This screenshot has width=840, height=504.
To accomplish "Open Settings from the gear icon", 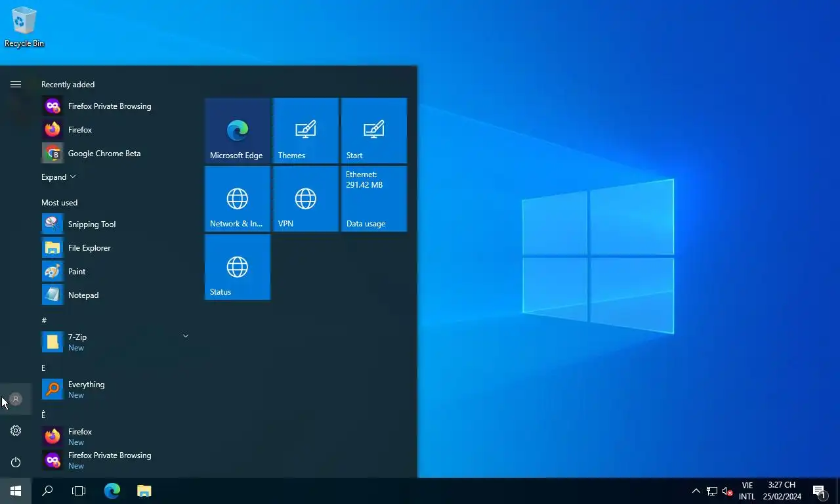I will [x=16, y=430].
